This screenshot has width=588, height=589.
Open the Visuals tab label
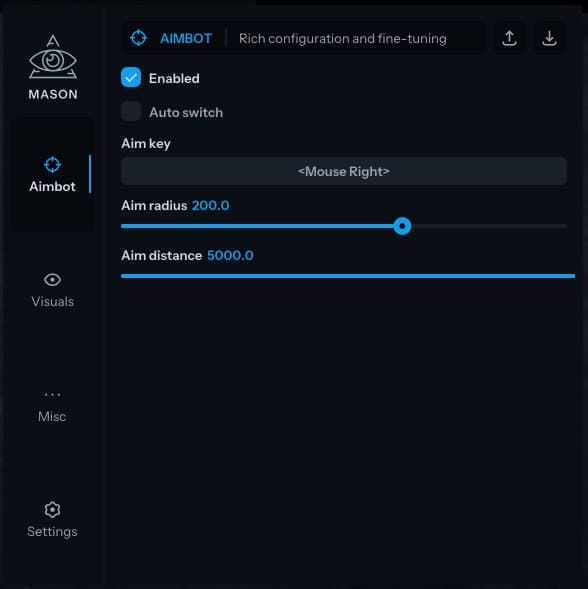[53, 302]
